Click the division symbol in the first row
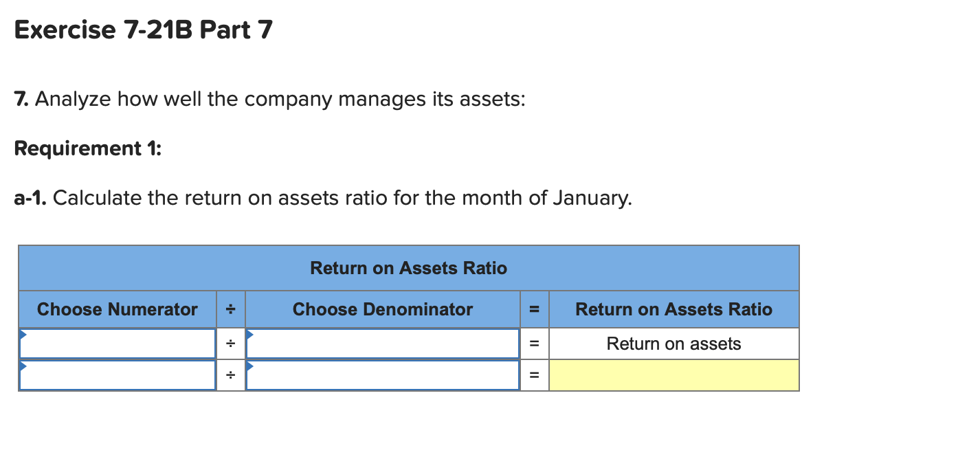 (230, 344)
